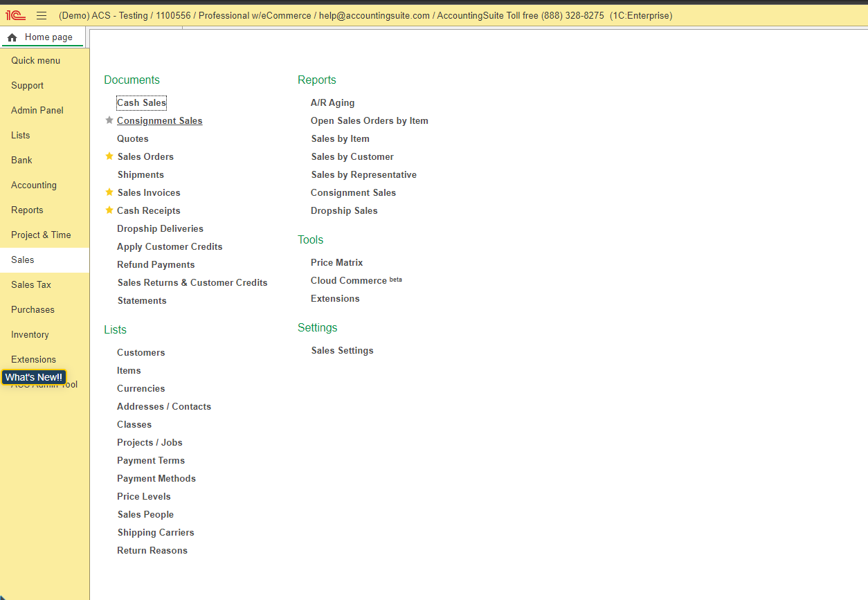Open Sales by Representative report

pyautogui.click(x=364, y=174)
